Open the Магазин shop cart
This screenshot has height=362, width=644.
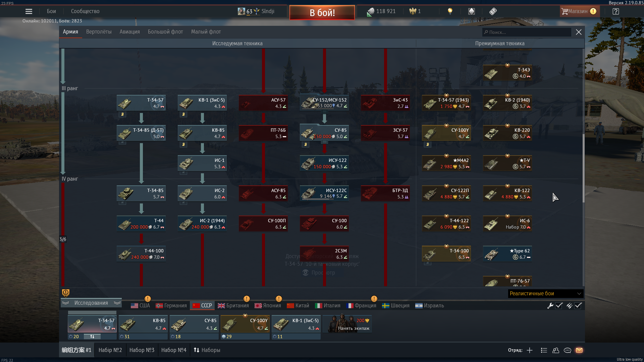click(x=579, y=11)
